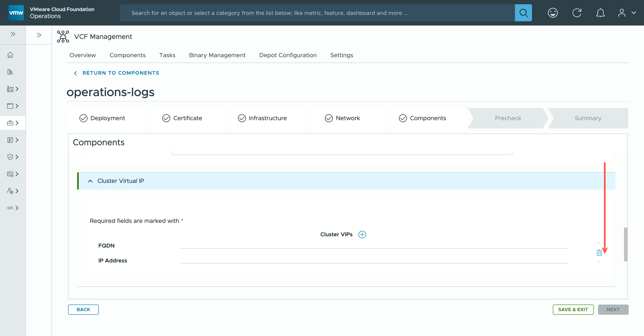This screenshot has width=644, height=336.
Task: Open the user account dropdown
Action: click(627, 13)
